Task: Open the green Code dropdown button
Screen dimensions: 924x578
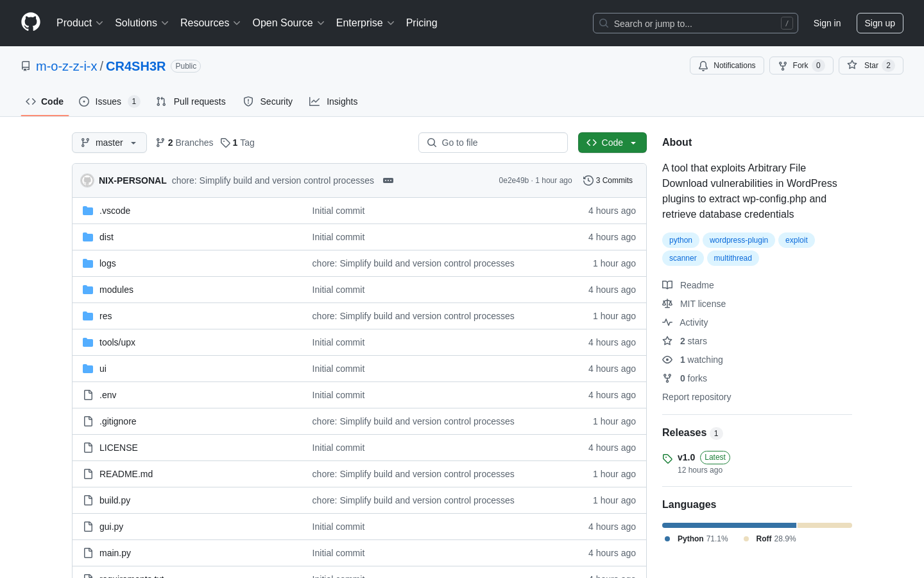Action: [612, 143]
